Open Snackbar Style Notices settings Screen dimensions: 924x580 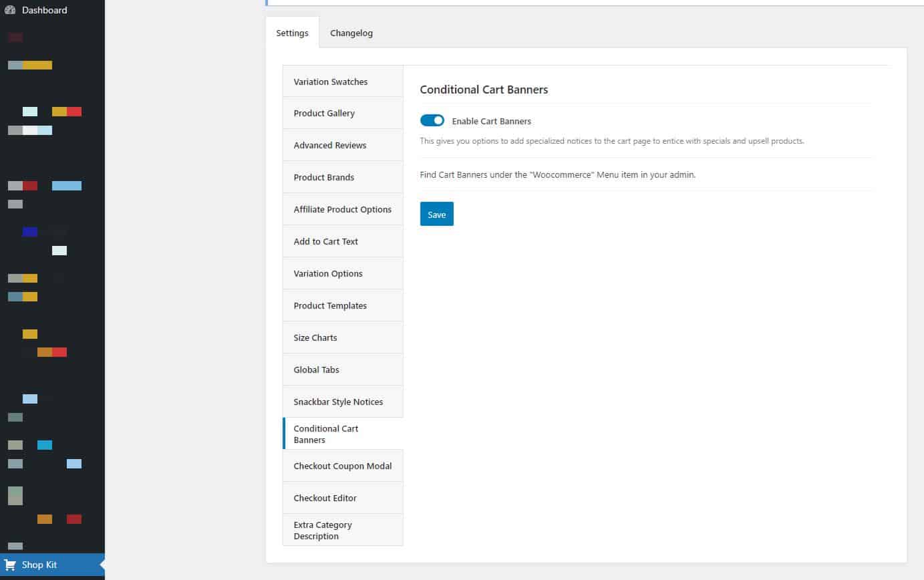tap(338, 402)
